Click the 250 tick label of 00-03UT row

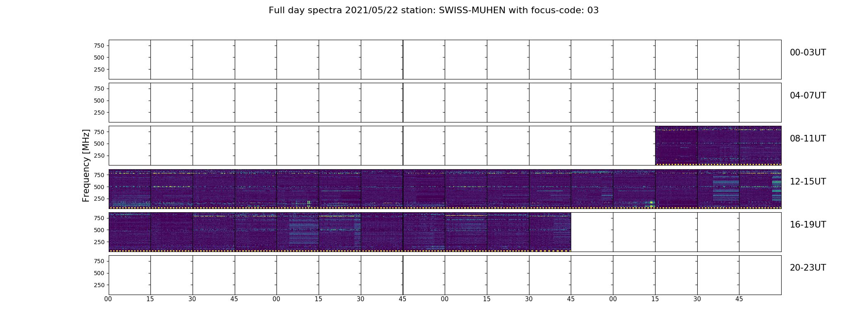coord(99,70)
